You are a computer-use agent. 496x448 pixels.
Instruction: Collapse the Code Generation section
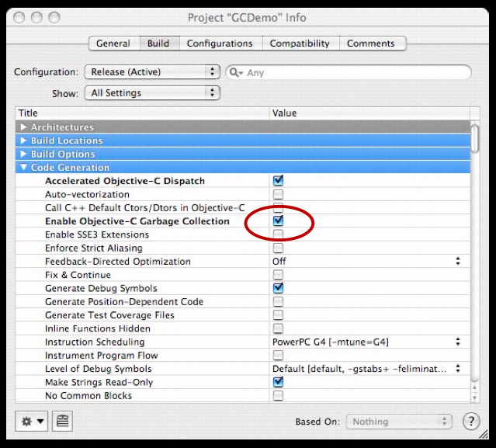click(x=24, y=168)
